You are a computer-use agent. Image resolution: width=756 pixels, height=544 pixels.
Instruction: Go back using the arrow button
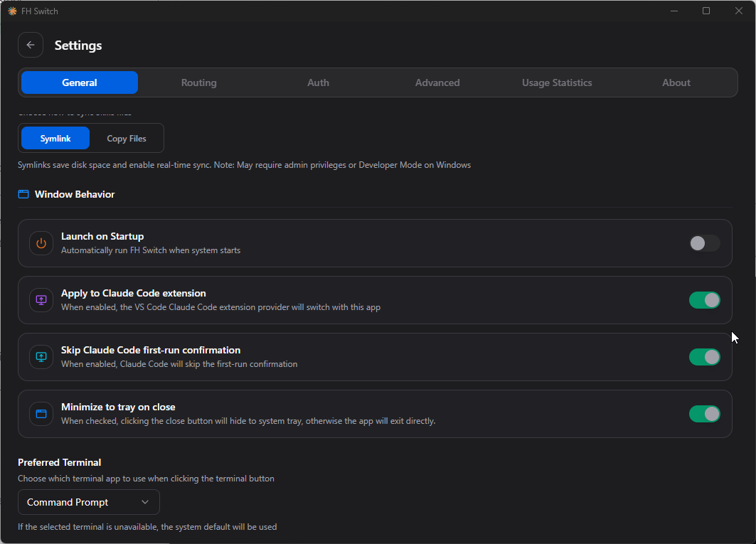[x=31, y=45]
